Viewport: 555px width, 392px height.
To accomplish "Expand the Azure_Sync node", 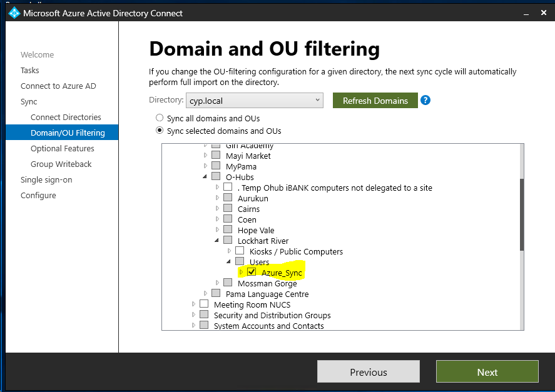I will 242,272.
